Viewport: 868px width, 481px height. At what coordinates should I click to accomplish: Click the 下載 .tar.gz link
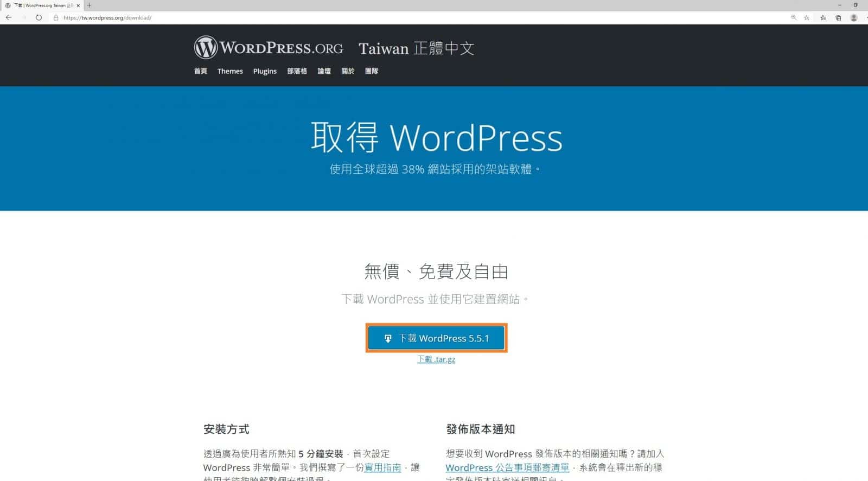tap(436, 359)
